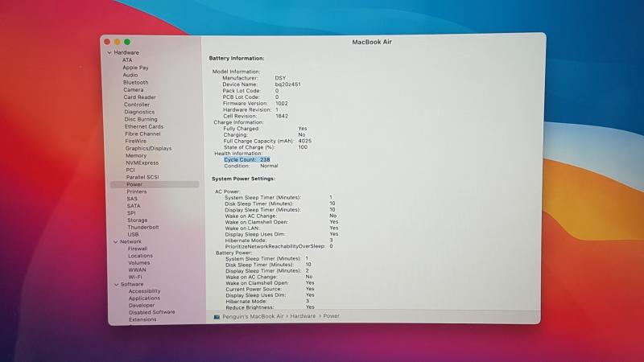Click the Condition: Normal line
This screenshot has width=644, height=362.
251,166
